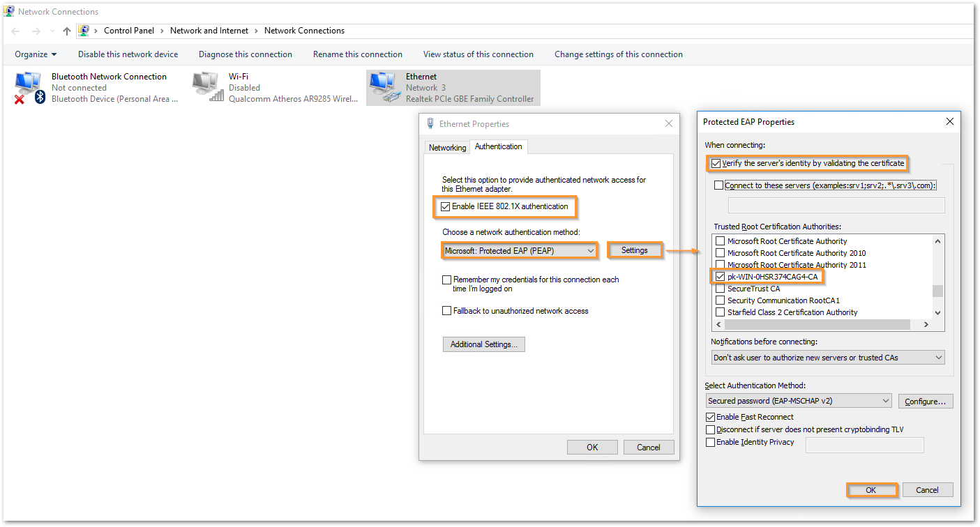The height and width of the screenshot is (527, 980).
Task: Click Settings button beside PEAP method
Action: click(634, 251)
